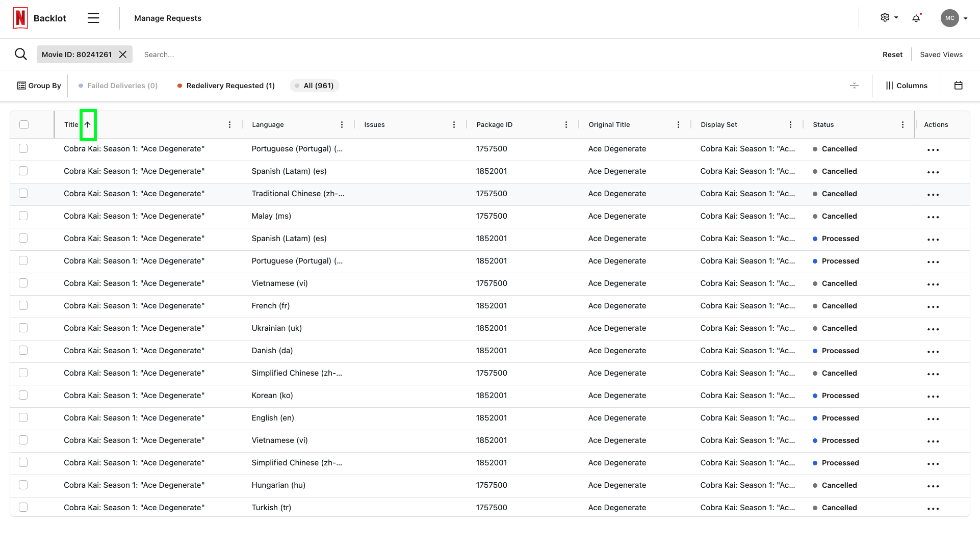980x551 pixels.
Task: Open the Status column kebab menu
Action: coord(902,124)
